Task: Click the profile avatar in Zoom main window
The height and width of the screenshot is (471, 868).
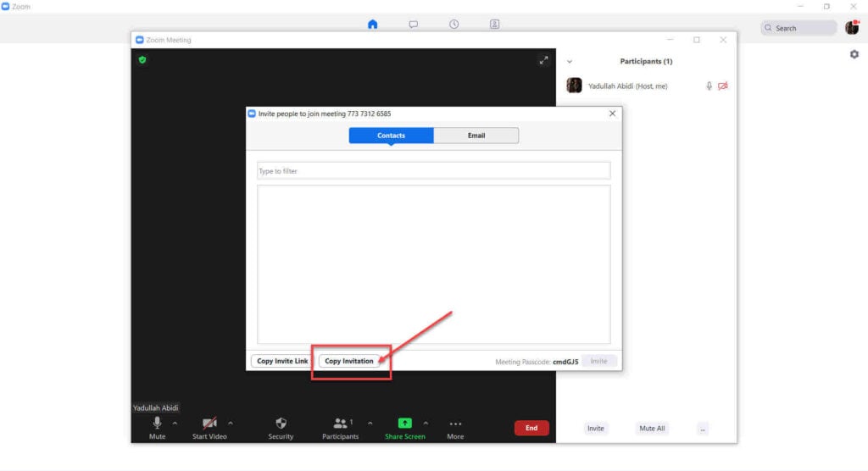Action: [x=852, y=27]
